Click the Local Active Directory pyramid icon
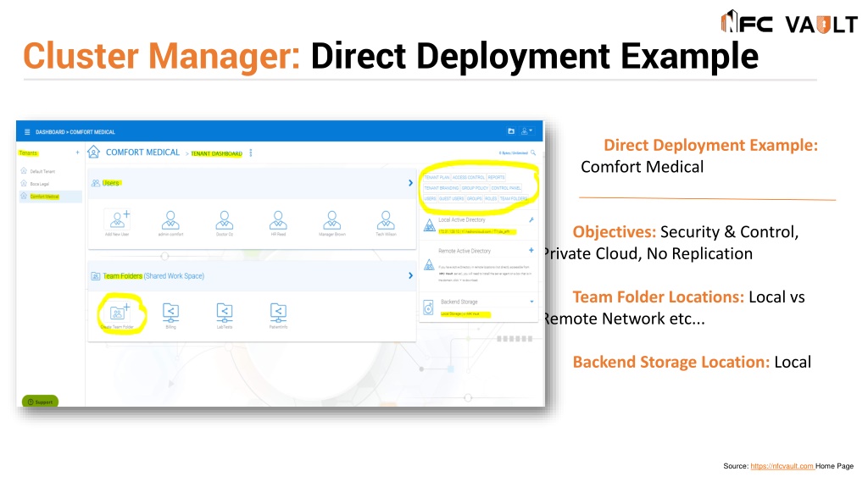 point(429,225)
